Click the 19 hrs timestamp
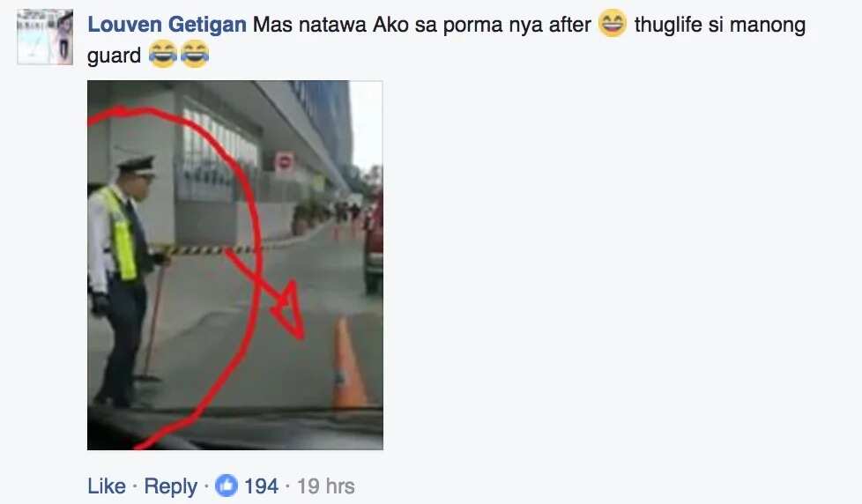 tap(326, 485)
